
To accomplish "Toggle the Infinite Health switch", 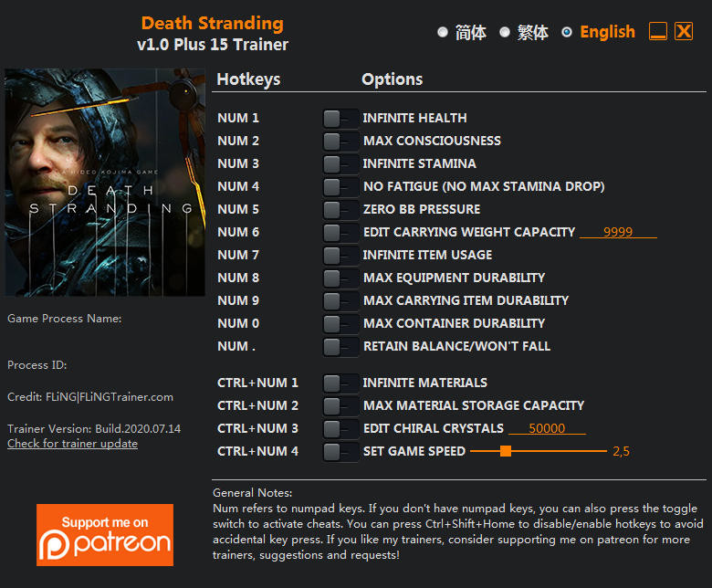I will [340, 119].
